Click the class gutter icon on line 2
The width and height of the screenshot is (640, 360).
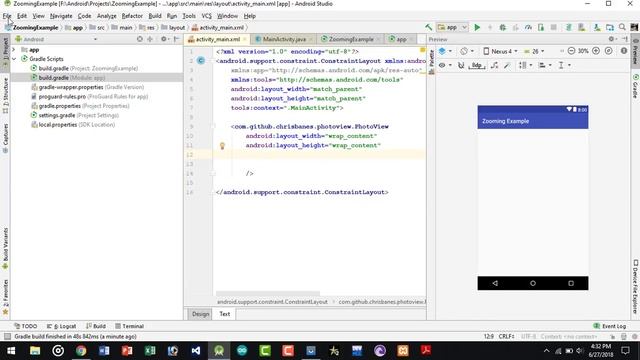[x=201, y=61]
